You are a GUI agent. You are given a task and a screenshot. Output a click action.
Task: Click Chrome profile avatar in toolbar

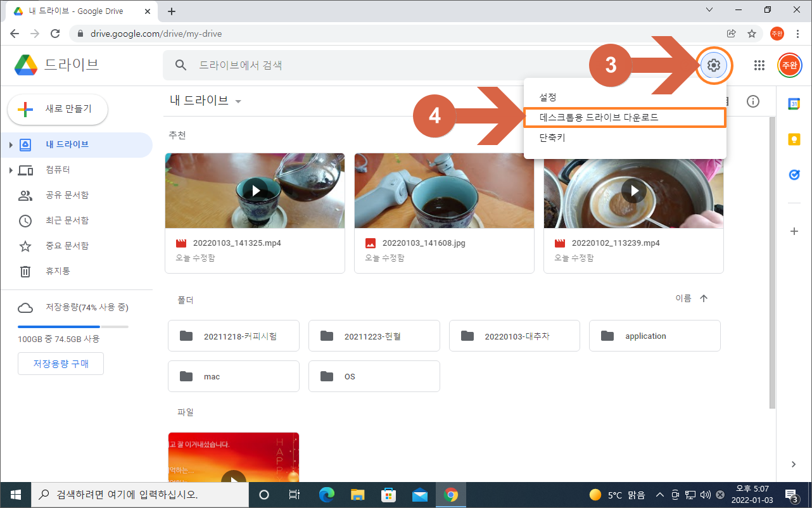pos(777,34)
